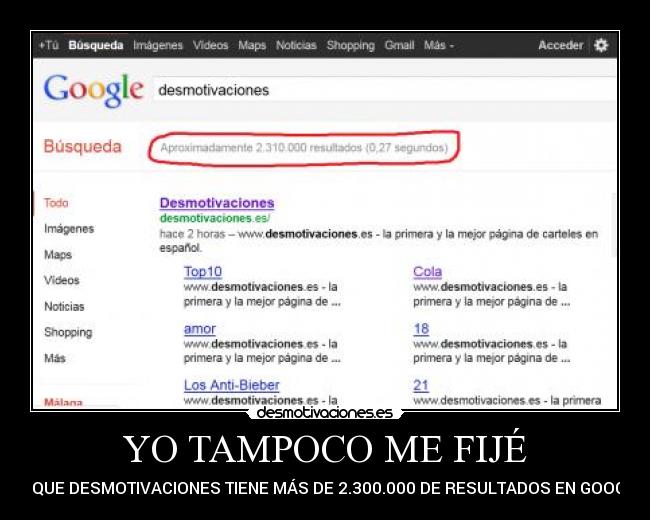Open the settings gear icon
This screenshot has width=650, height=520.
tap(601, 45)
